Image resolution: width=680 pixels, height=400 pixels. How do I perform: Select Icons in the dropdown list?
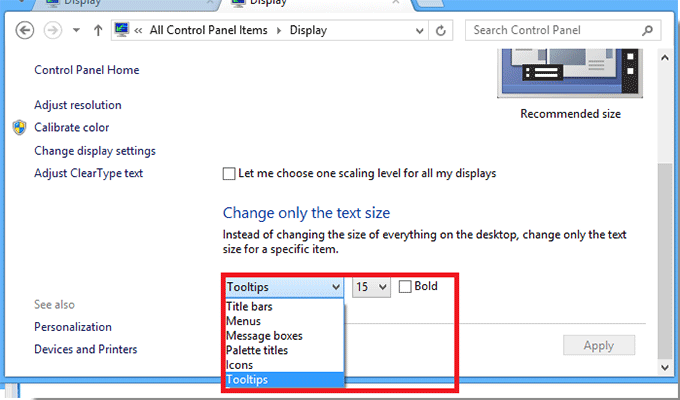tap(239, 365)
